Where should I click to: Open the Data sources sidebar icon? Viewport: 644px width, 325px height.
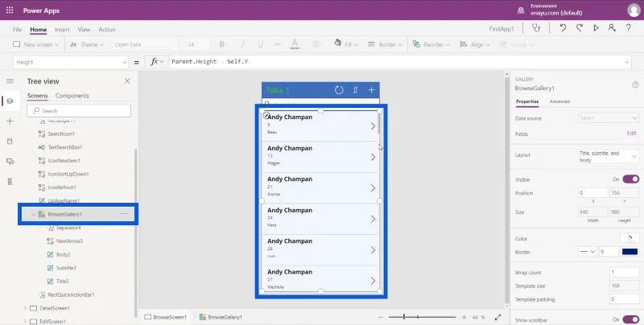[10, 141]
